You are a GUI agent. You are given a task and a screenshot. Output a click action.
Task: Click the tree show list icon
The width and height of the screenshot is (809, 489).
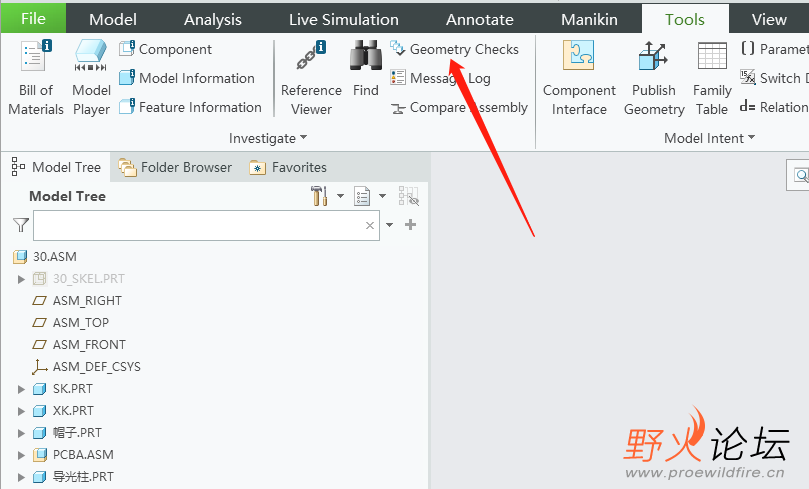[362, 196]
